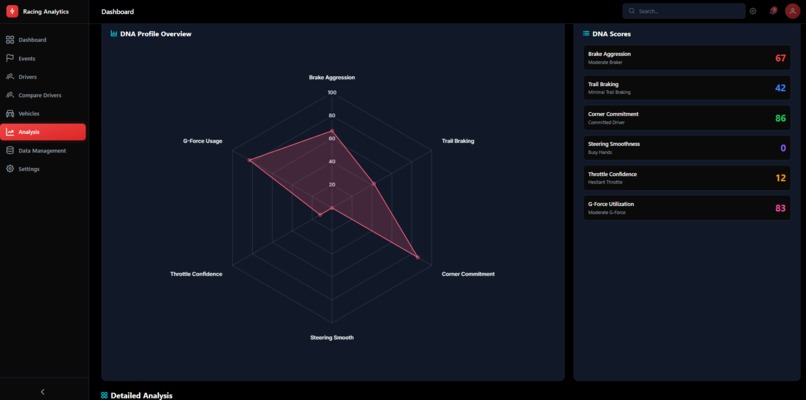Click the search magnifier icon
The width and height of the screenshot is (806, 400).
(x=632, y=11)
